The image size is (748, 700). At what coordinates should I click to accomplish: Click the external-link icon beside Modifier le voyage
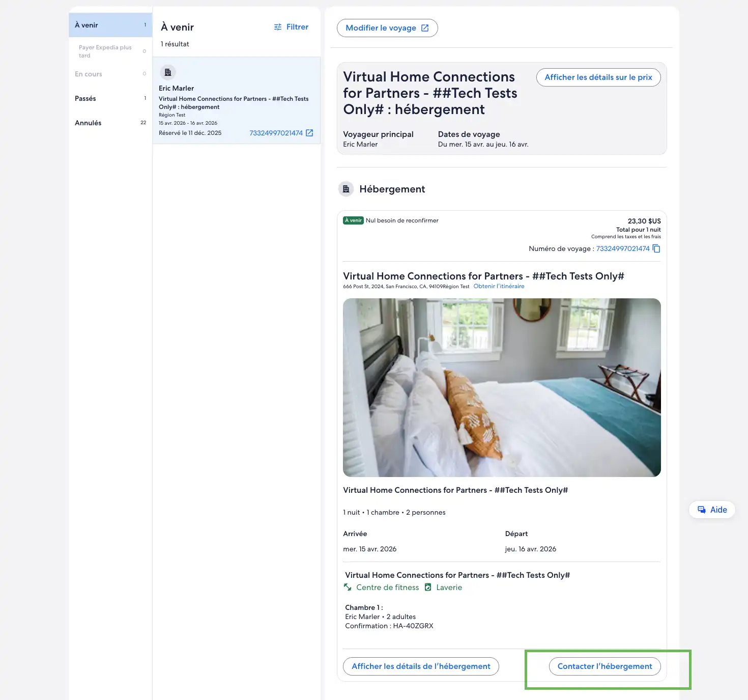[425, 28]
